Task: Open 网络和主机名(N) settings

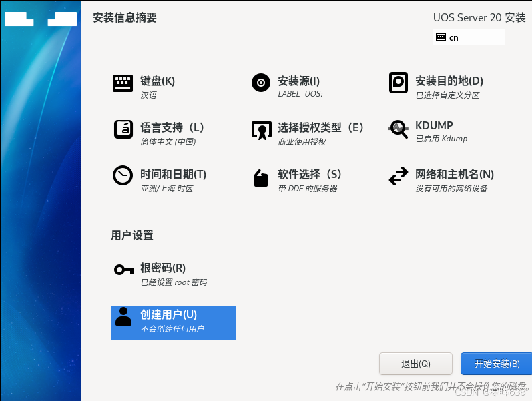Action: 455,174
